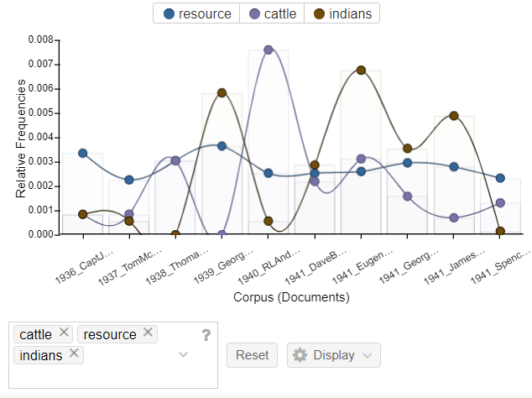
Task: Toggle the resource series in legend
Action: [x=197, y=13]
